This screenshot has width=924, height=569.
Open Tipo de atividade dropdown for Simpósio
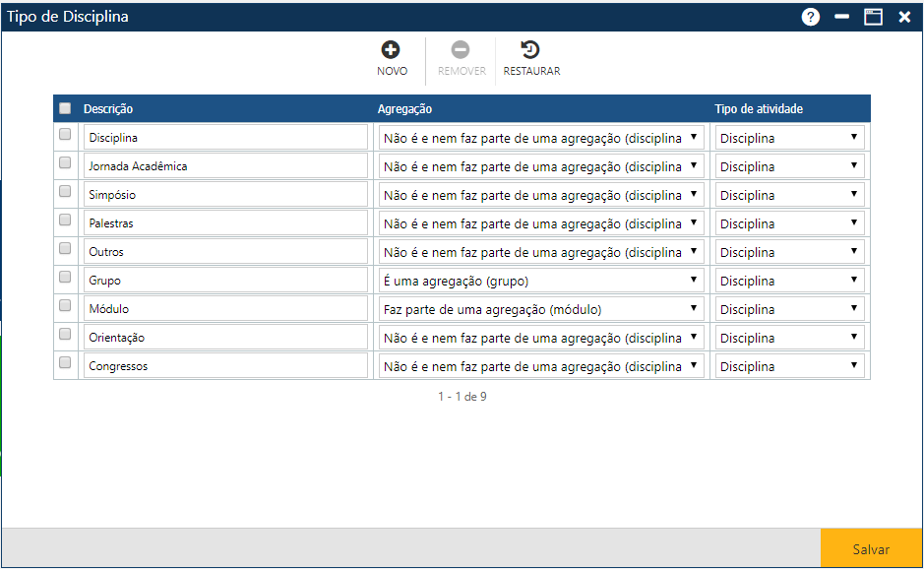pyautogui.click(x=789, y=195)
